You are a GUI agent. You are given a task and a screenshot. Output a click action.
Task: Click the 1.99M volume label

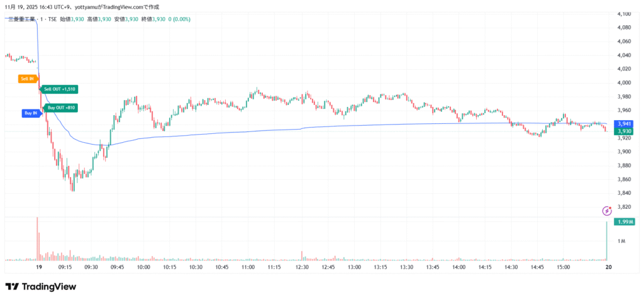coord(625,222)
